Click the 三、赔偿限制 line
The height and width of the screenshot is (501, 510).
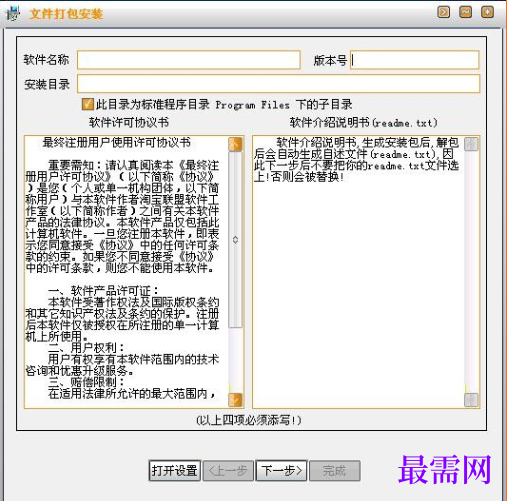86,382
